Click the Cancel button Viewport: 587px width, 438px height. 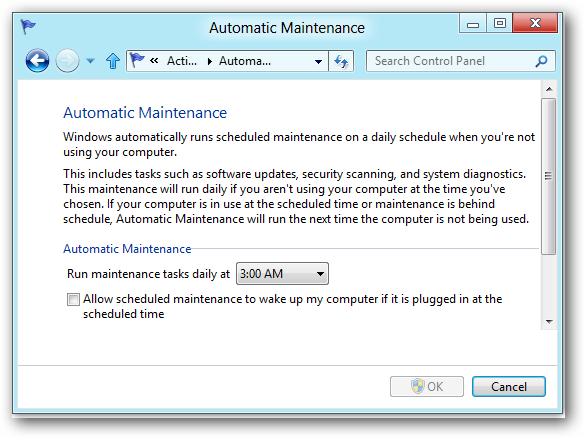tap(509, 386)
